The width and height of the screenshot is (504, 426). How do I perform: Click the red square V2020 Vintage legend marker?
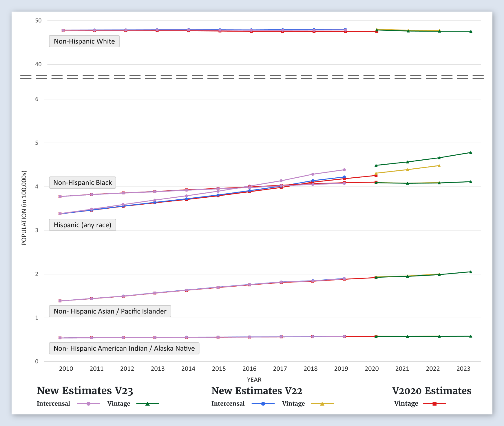434,404
